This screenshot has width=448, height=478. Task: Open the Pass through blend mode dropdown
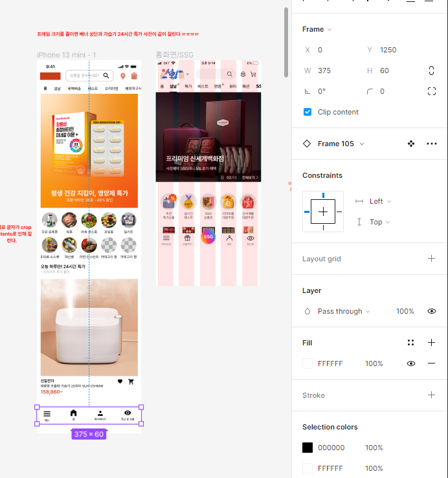coord(344,311)
